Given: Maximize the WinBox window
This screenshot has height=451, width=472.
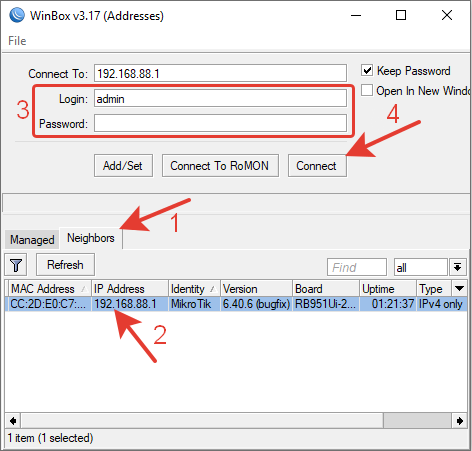Looking at the screenshot, I should (401, 15).
